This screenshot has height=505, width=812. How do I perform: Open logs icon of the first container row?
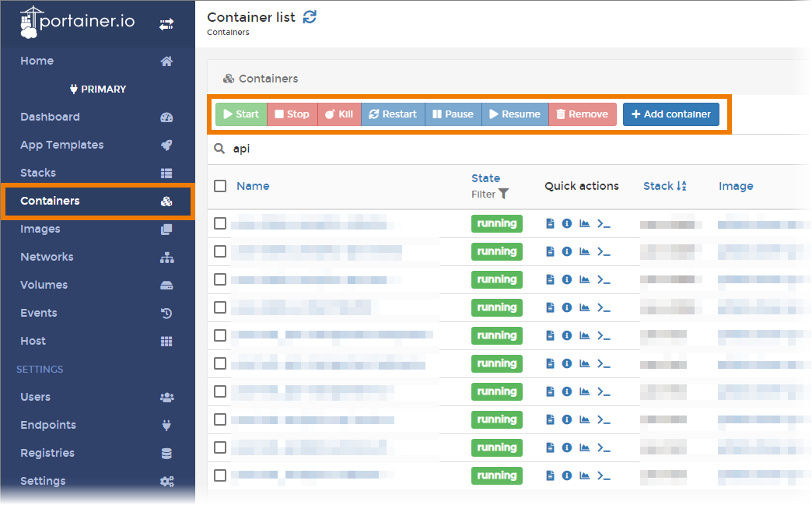pyautogui.click(x=550, y=223)
